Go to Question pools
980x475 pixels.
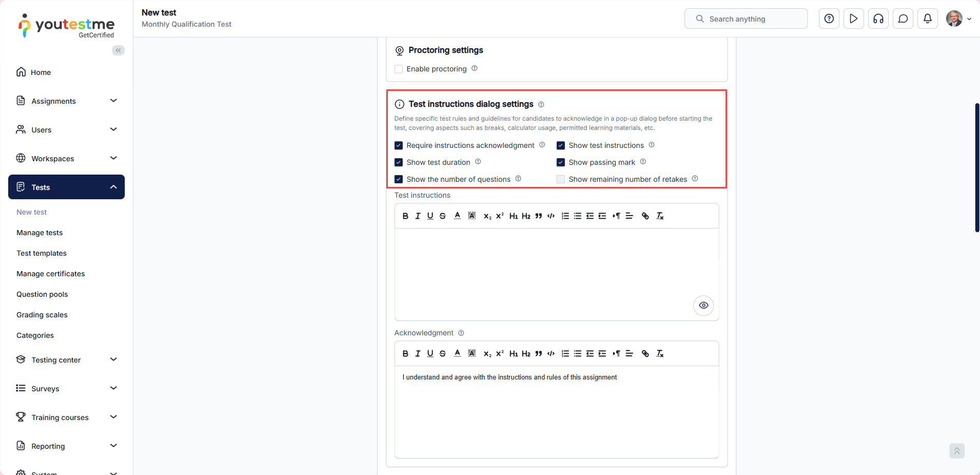42,294
